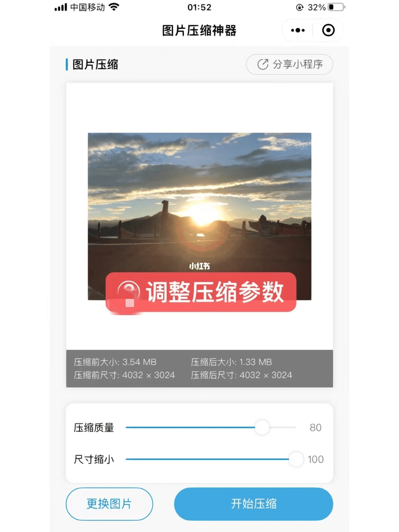Tap the rotation lock status icon

[300, 7]
